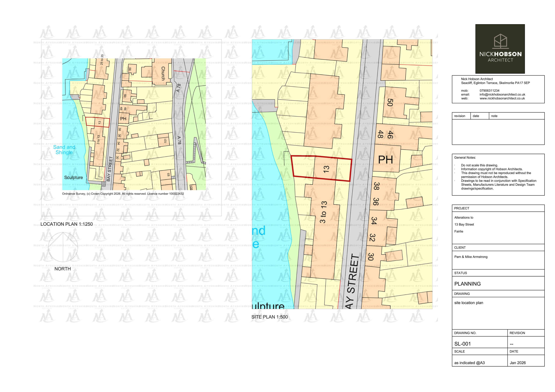
Task: Click the 'note' column header
Action: point(494,116)
